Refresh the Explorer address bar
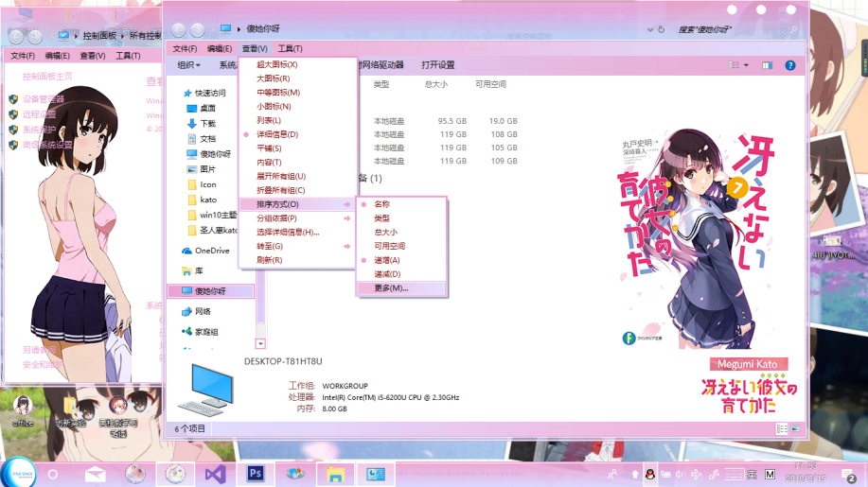This screenshot has height=487, width=868. click(661, 29)
